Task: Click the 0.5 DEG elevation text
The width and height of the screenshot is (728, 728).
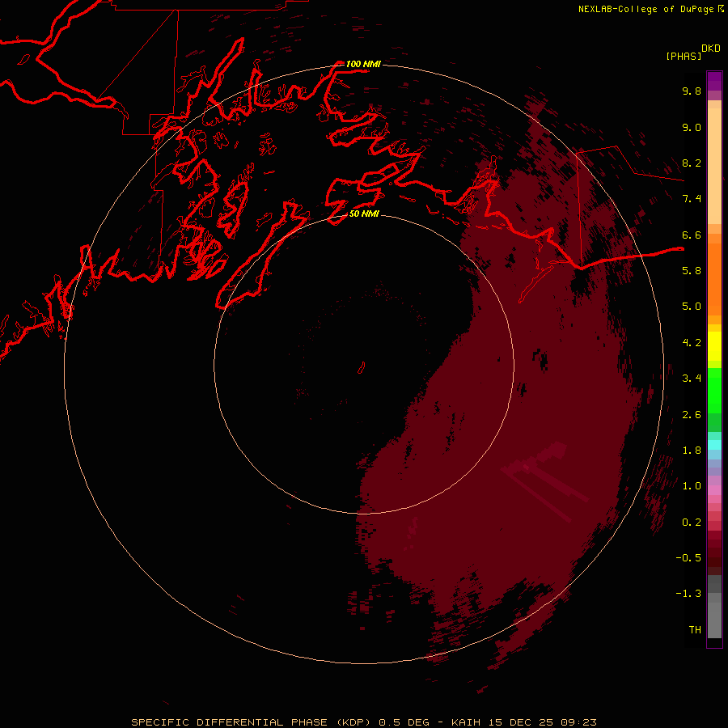Action: [x=405, y=722]
